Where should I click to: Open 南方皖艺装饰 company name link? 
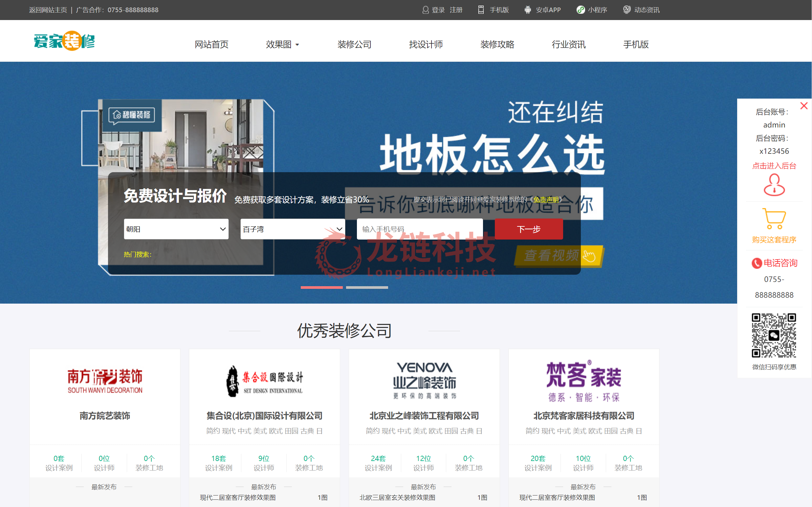[105, 416]
